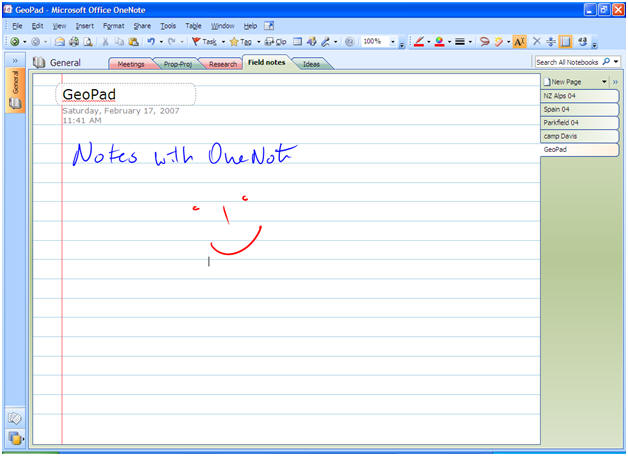Toggle the highlighted rule lines button
Screen dimensions: 628x456
[565, 41]
